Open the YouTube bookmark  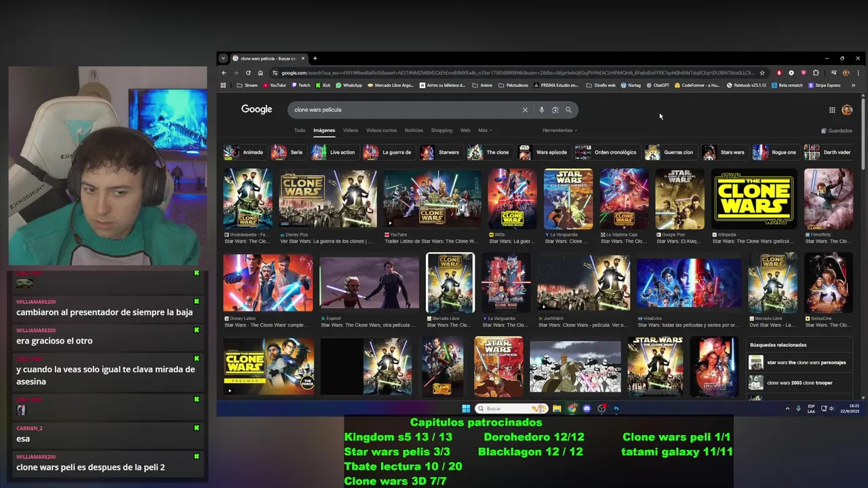[x=274, y=85]
